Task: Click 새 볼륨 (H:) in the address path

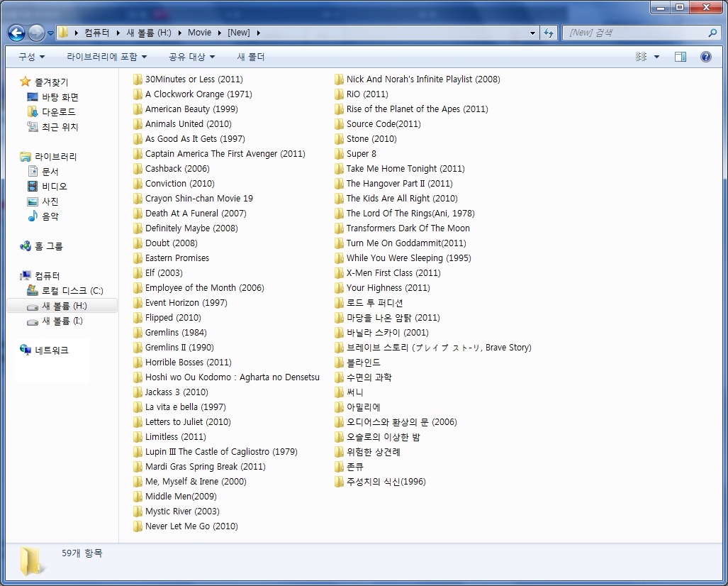Action: click(149, 33)
